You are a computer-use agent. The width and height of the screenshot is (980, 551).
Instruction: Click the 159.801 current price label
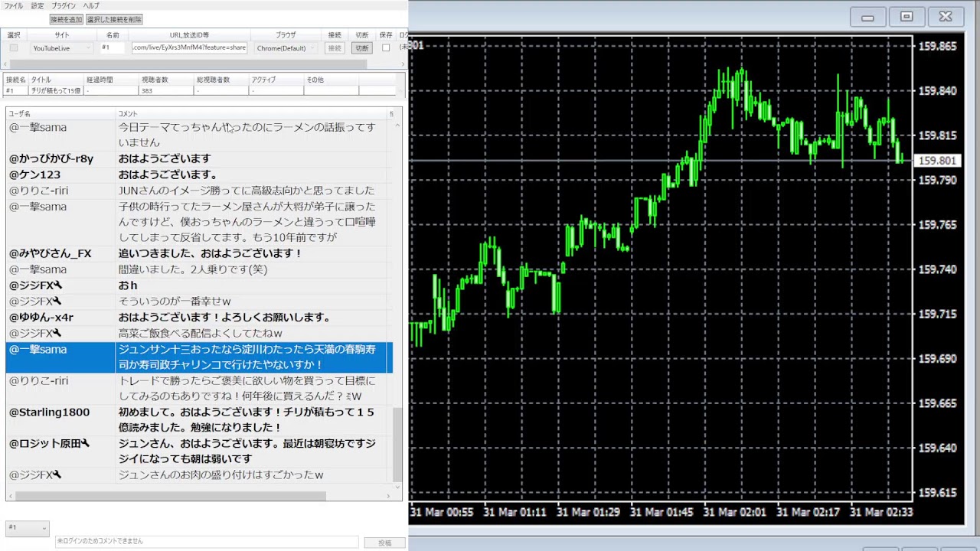coord(937,161)
